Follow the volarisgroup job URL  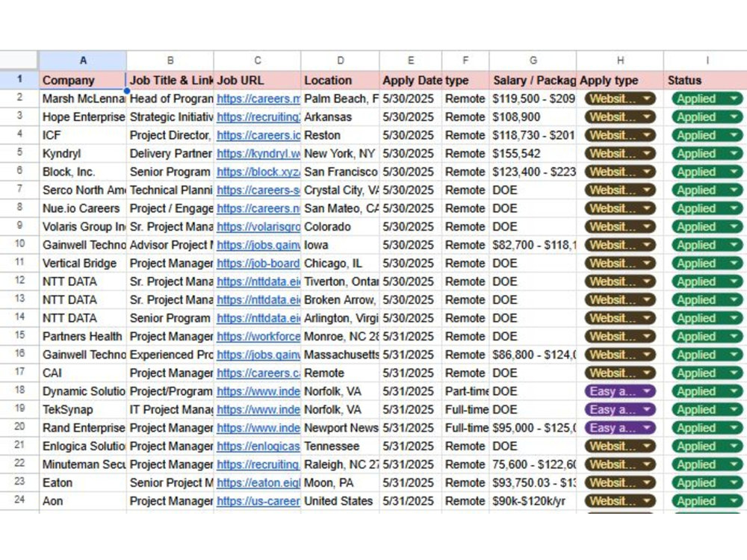coord(258,227)
